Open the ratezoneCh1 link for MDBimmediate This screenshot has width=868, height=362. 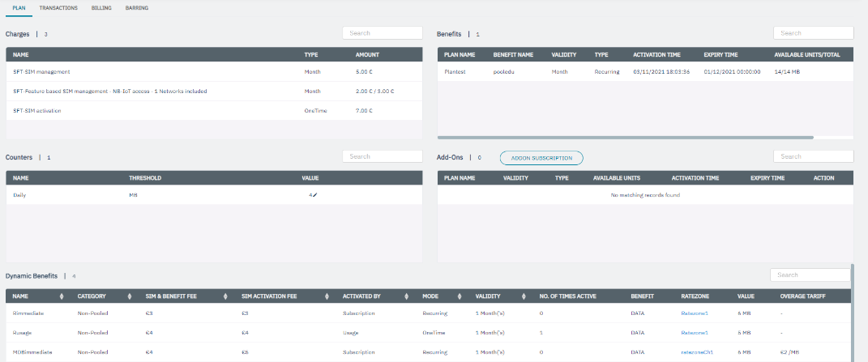(x=698, y=352)
